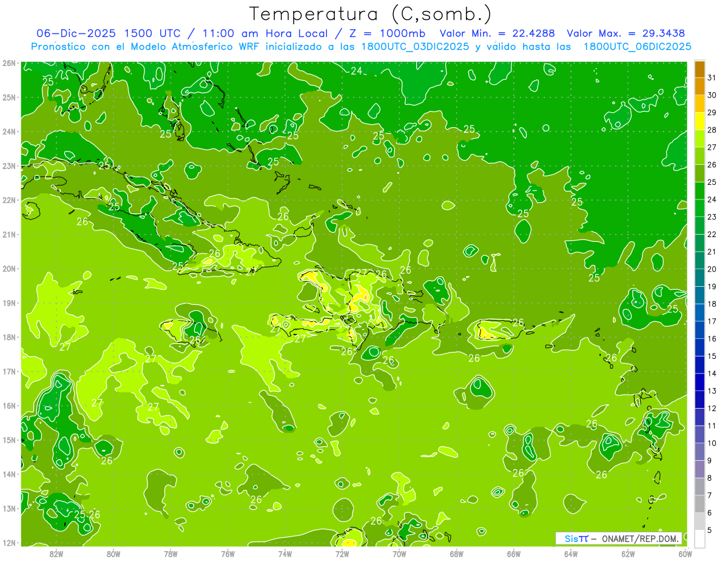
Task: Click the "20N" latitude axis label
Action: click(x=8, y=269)
